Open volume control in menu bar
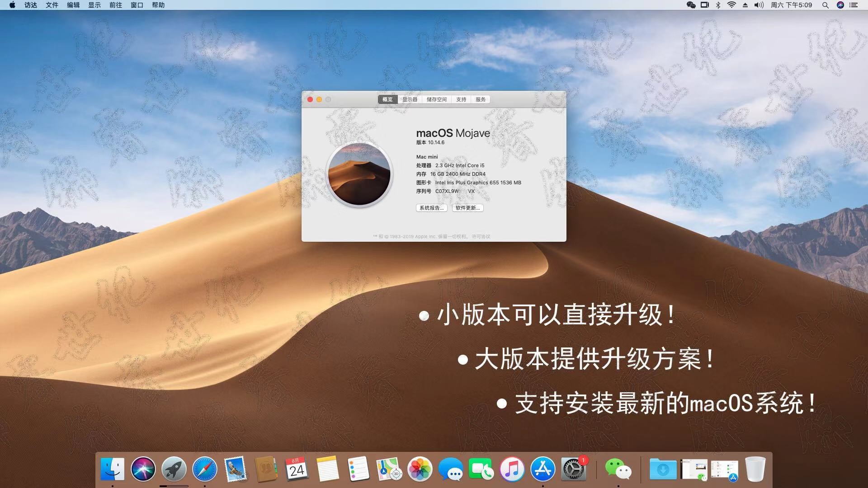Image resolution: width=868 pixels, height=488 pixels. (759, 5)
